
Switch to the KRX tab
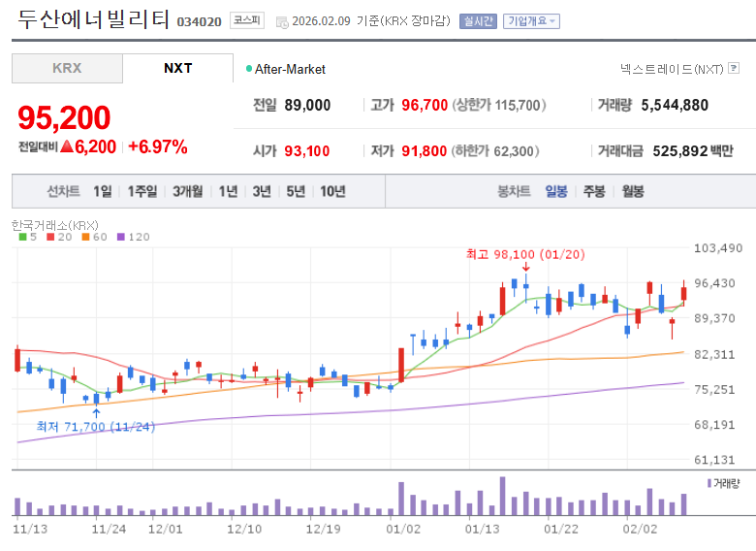coord(67,68)
